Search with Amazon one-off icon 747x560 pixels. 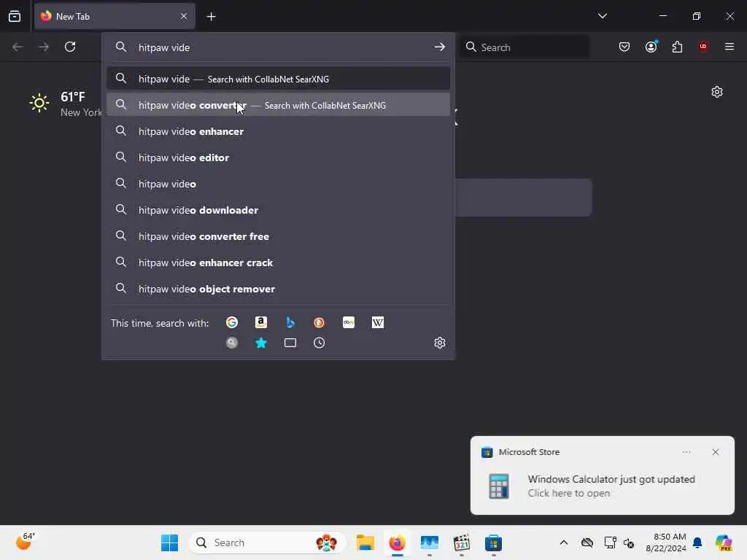[261, 322]
